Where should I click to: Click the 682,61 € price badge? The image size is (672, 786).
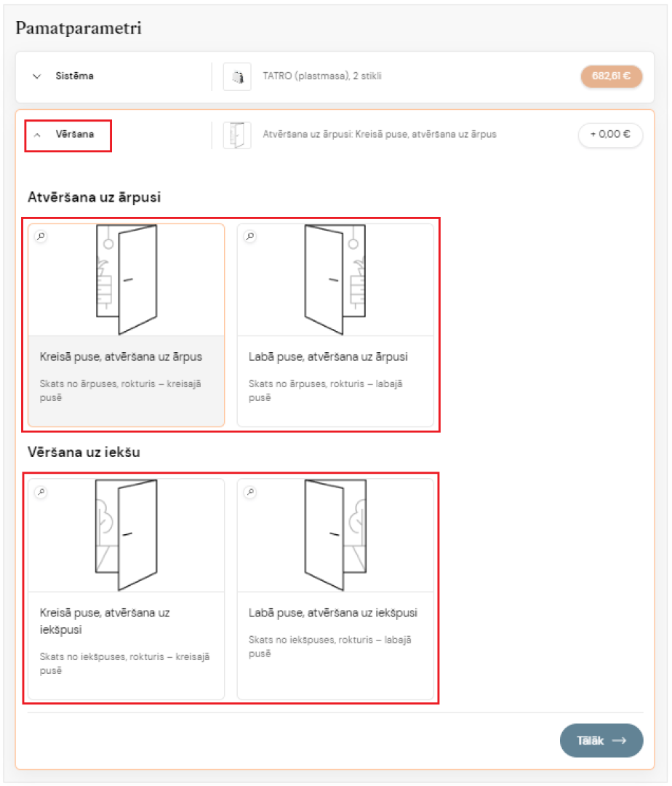[611, 76]
